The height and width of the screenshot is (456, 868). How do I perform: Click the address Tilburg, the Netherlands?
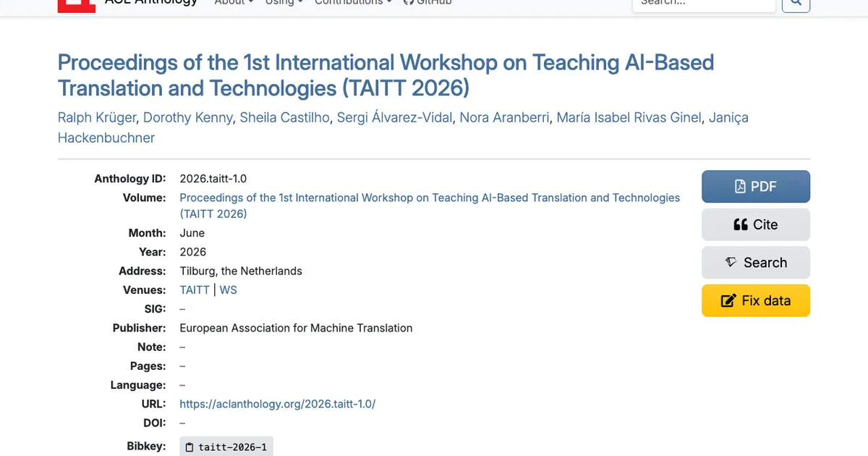241,271
